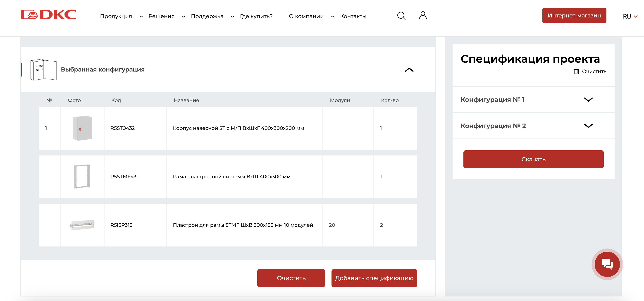
Task: Open the R5ST0432 enclosure photo
Action: [82, 128]
